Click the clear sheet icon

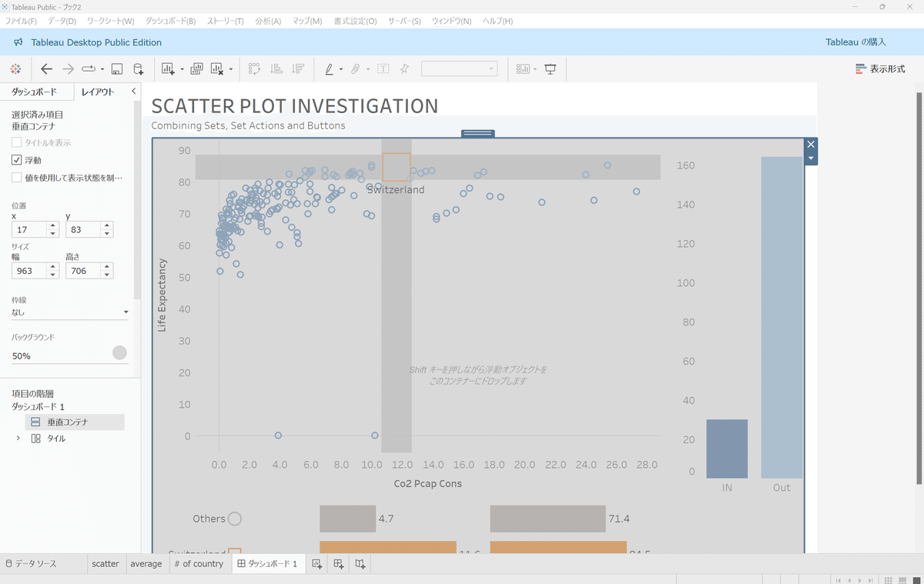click(217, 69)
